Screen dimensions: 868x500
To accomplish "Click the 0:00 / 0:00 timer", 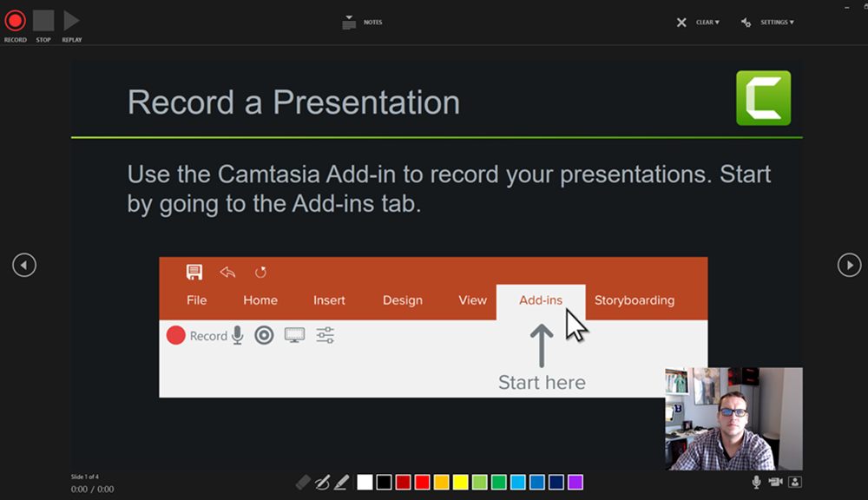I will (x=93, y=490).
